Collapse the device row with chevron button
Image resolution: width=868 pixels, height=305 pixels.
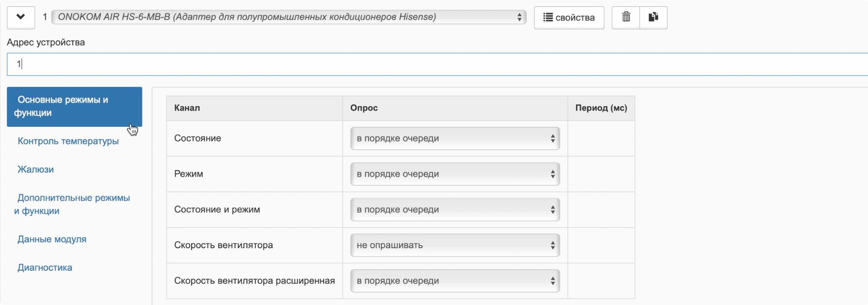(21, 17)
